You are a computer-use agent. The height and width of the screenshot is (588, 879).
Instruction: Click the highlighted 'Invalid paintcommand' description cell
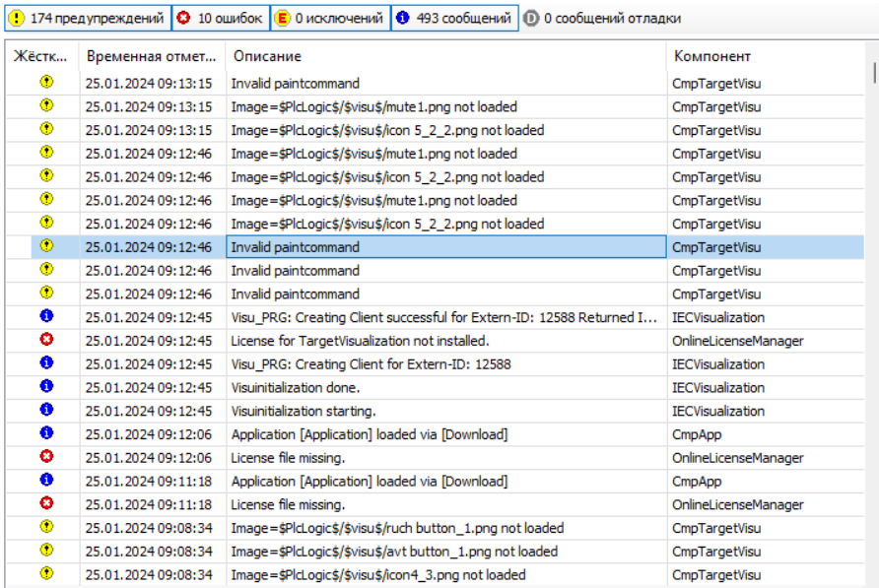pos(446,247)
